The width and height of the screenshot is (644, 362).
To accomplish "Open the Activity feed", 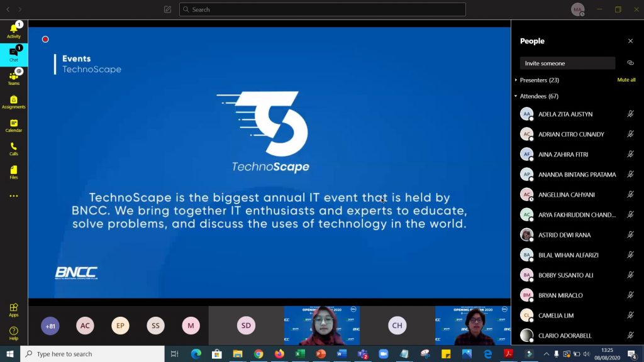I will [x=14, y=31].
